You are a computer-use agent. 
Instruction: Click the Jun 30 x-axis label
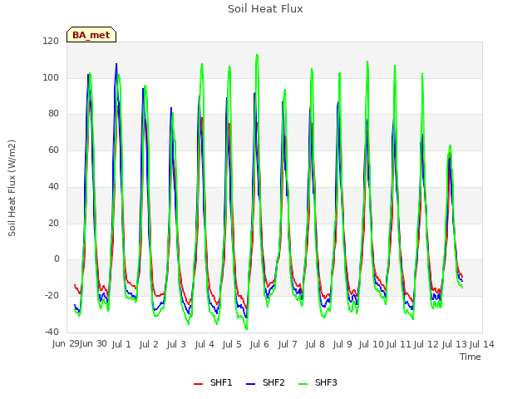pyautogui.click(x=93, y=344)
